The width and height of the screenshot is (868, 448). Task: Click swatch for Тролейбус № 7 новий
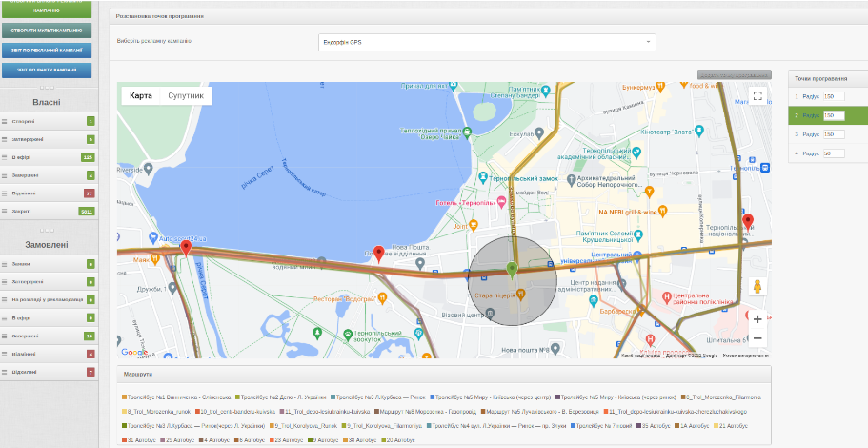[574, 426]
